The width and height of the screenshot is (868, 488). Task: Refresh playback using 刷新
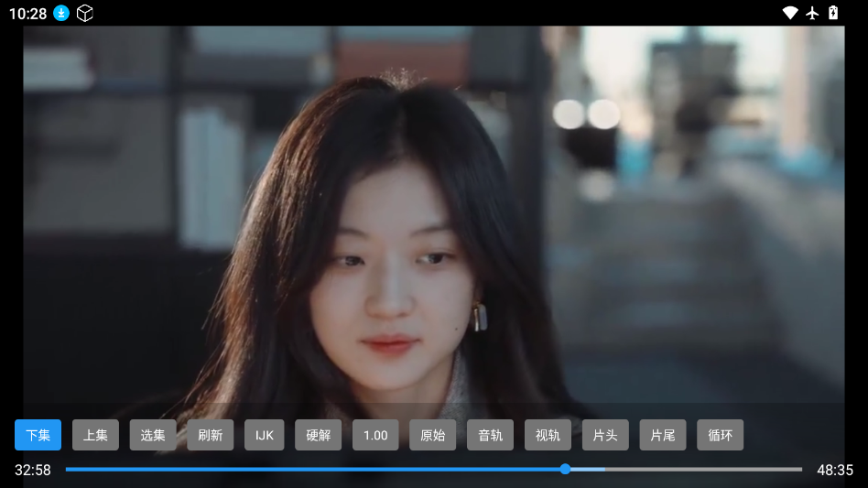[211, 435]
